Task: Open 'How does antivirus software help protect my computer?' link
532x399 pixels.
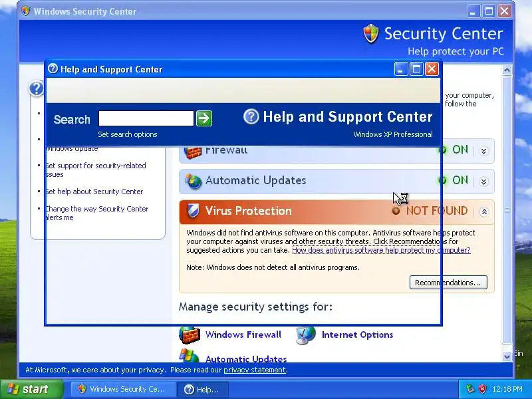Action: click(381, 250)
